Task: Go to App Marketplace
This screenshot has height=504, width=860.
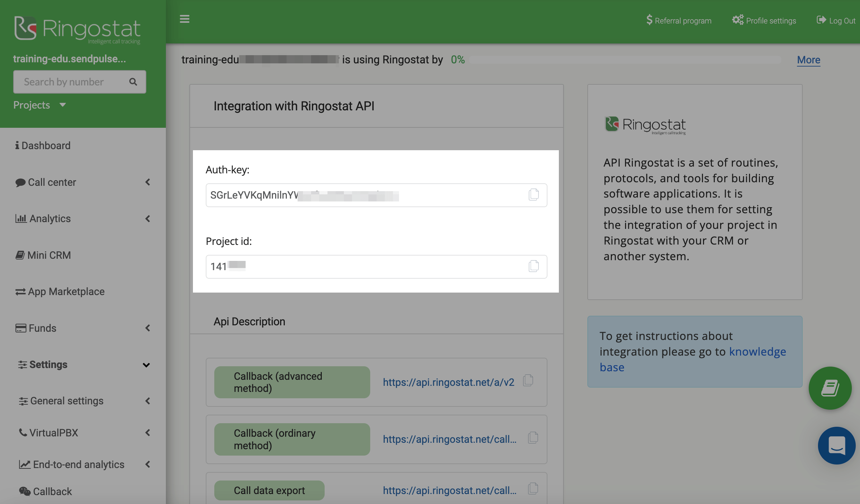Action: tap(66, 292)
